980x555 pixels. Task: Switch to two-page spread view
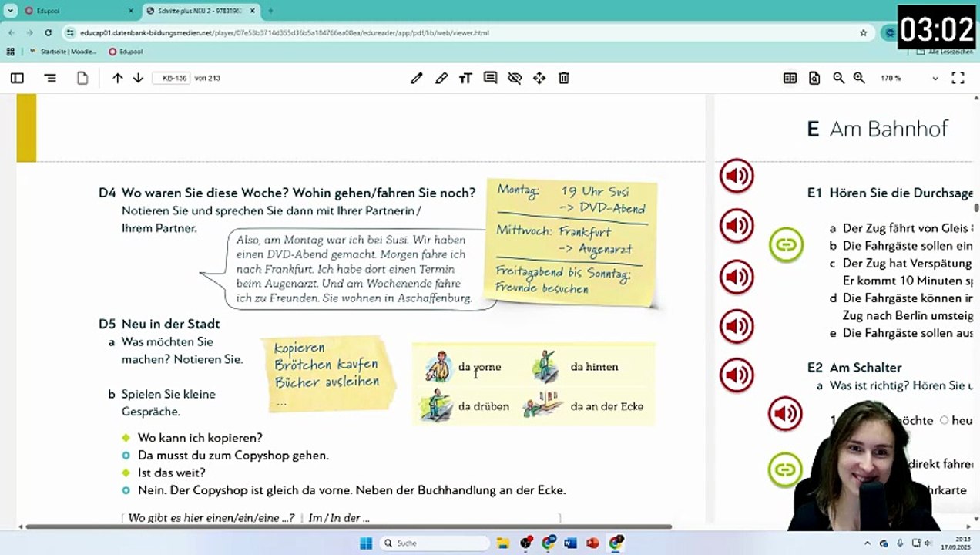click(790, 78)
